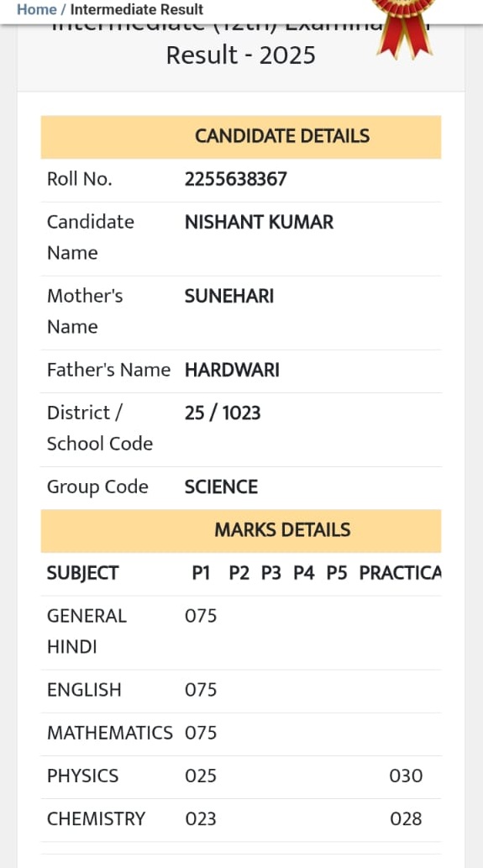Click the ENGLISH subject row
This screenshot has height=868, width=483.
click(241, 691)
